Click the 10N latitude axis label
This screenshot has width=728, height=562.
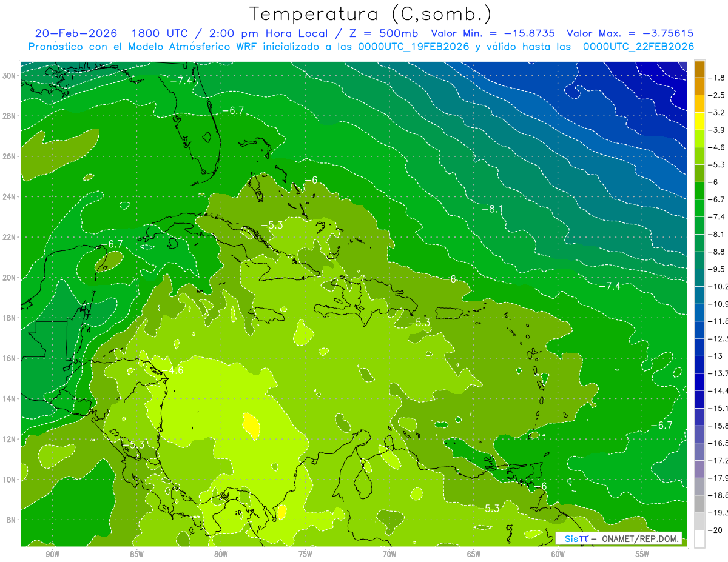10,480
